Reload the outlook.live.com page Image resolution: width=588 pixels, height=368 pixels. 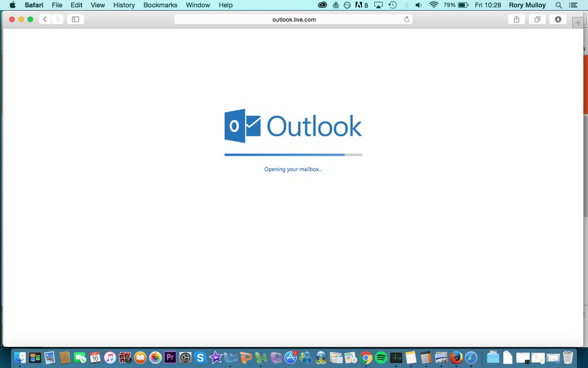click(x=406, y=19)
